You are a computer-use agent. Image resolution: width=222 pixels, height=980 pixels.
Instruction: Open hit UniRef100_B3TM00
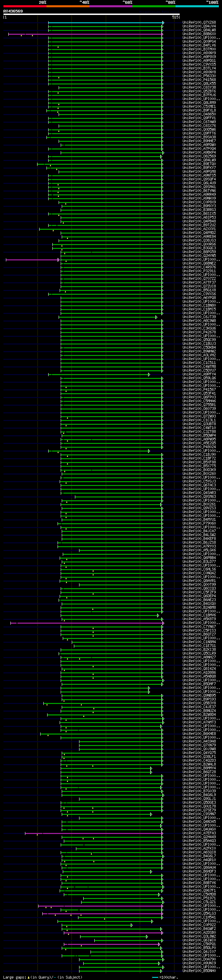pyautogui.click(x=199, y=49)
